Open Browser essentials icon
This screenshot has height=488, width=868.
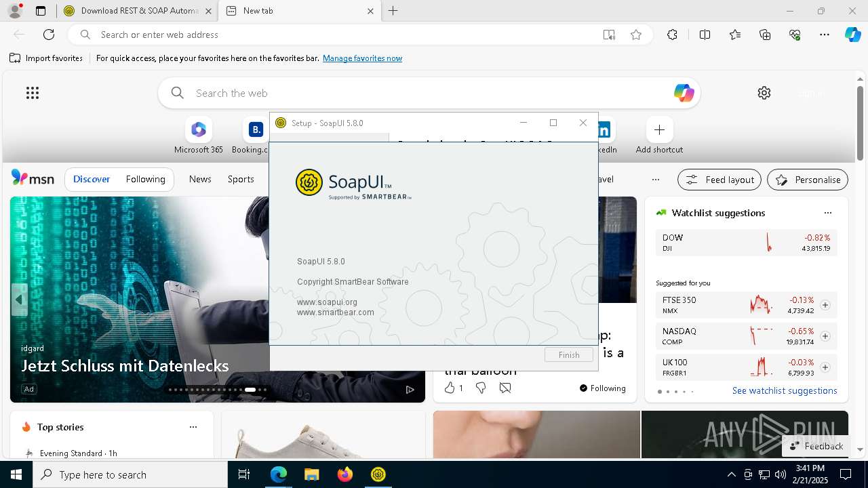coord(795,35)
